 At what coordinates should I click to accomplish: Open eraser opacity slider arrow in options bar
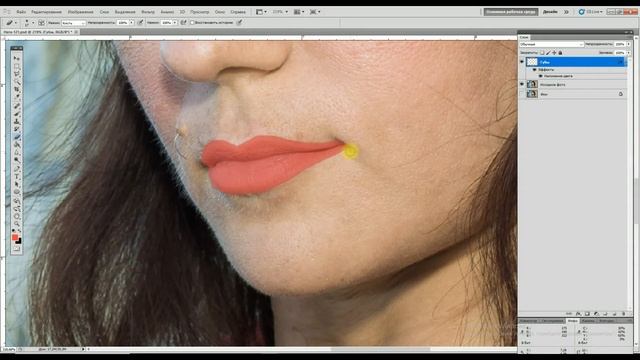132,23
